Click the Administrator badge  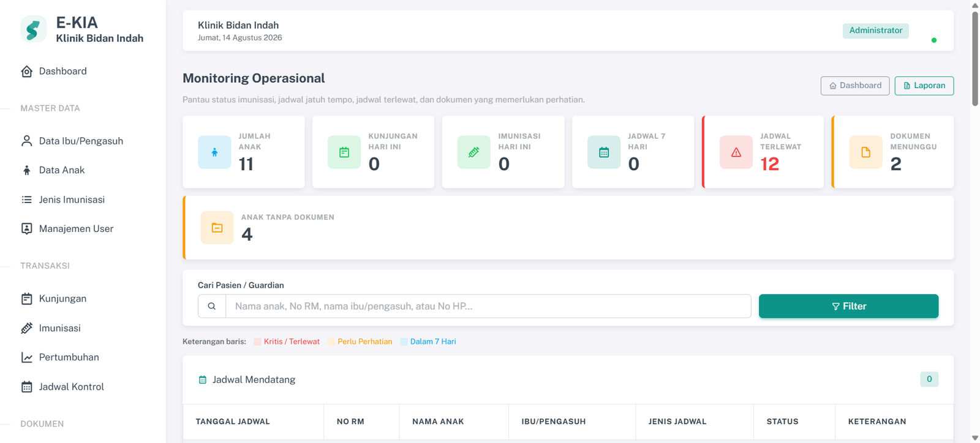[x=876, y=31]
